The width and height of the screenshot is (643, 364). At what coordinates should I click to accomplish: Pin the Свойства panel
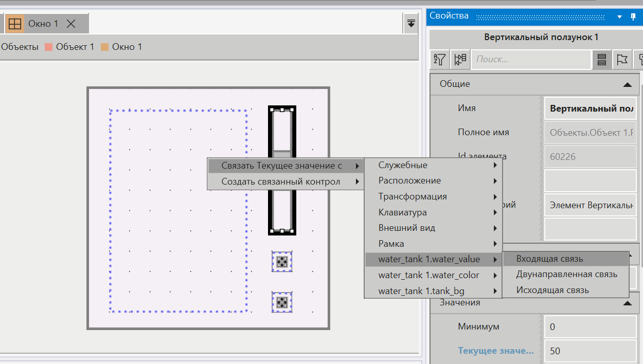point(633,16)
